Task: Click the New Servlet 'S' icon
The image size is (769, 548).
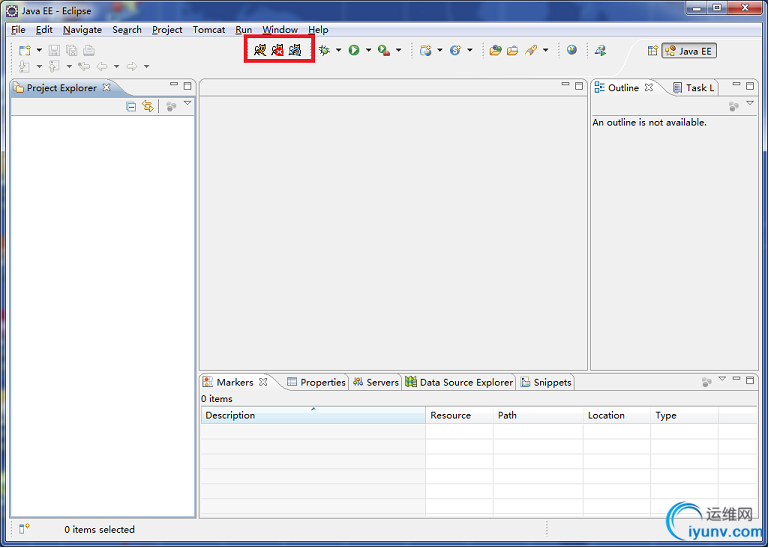Action: [x=456, y=50]
